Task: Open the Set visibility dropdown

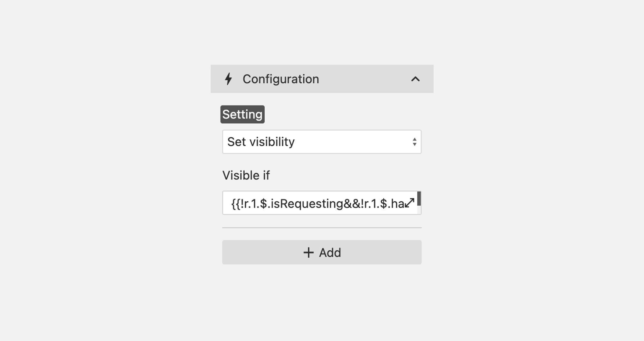Action: click(322, 142)
